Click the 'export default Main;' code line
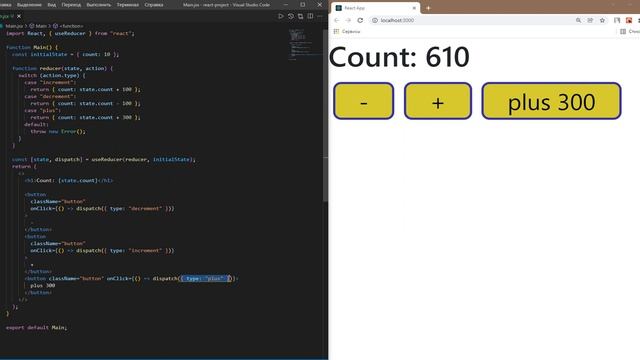The image size is (640, 360). 36,327
